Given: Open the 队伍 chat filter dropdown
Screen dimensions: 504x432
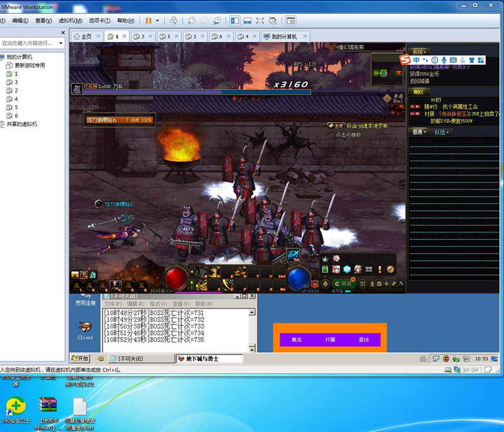Looking at the screenshot, I should point(442,132).
